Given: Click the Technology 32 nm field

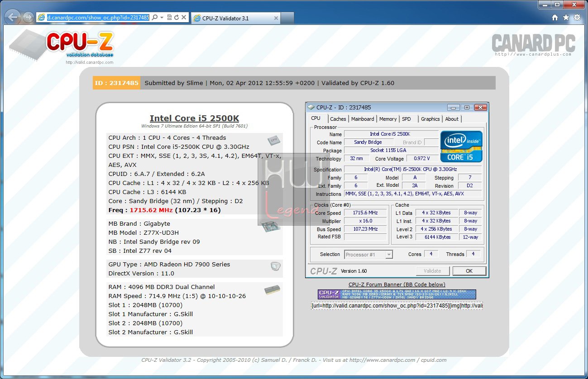Looking at the screenshot, I should click(356, 158).
